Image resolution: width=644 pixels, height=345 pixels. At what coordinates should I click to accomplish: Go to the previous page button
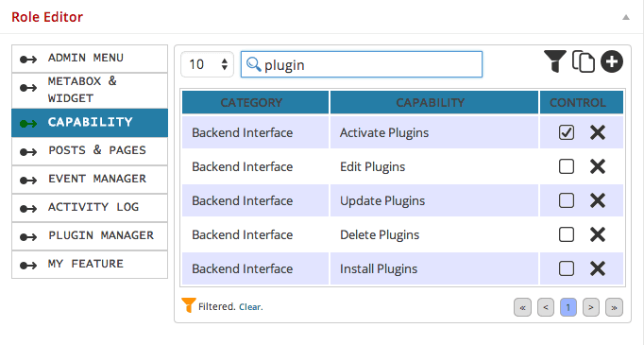546,307
